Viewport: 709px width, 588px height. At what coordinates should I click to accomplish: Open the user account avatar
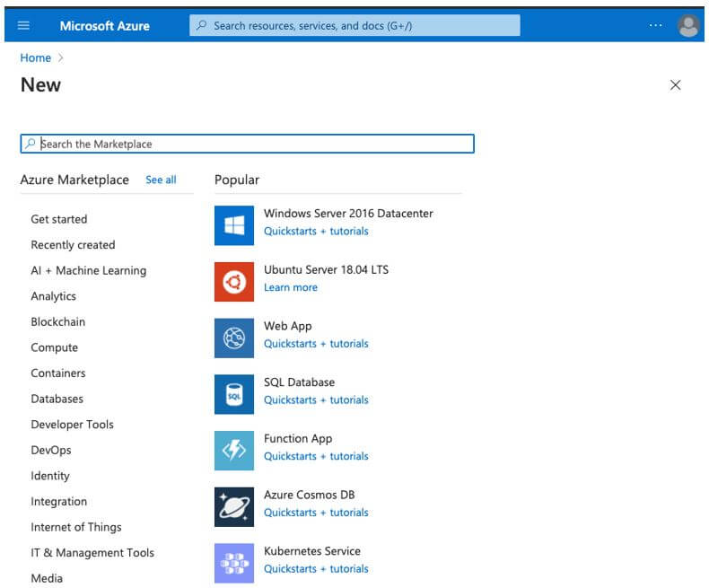[688, 26]
